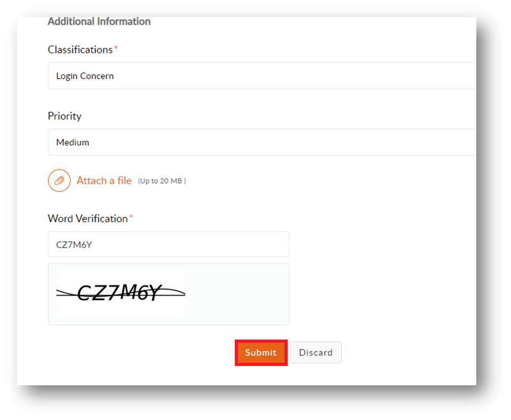
Task: Select the Login Concern value text
Action: coord(85,76)
